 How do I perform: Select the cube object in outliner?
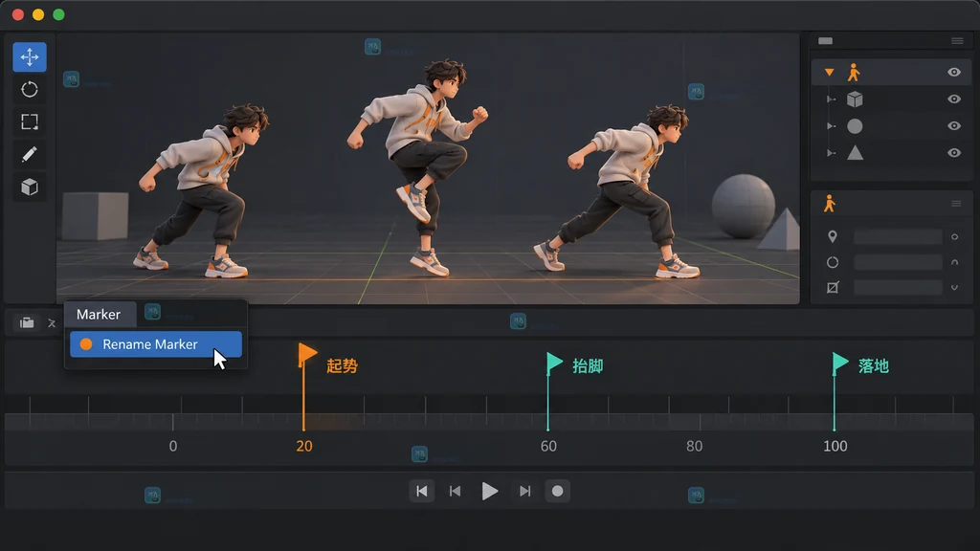pos(855,99)
